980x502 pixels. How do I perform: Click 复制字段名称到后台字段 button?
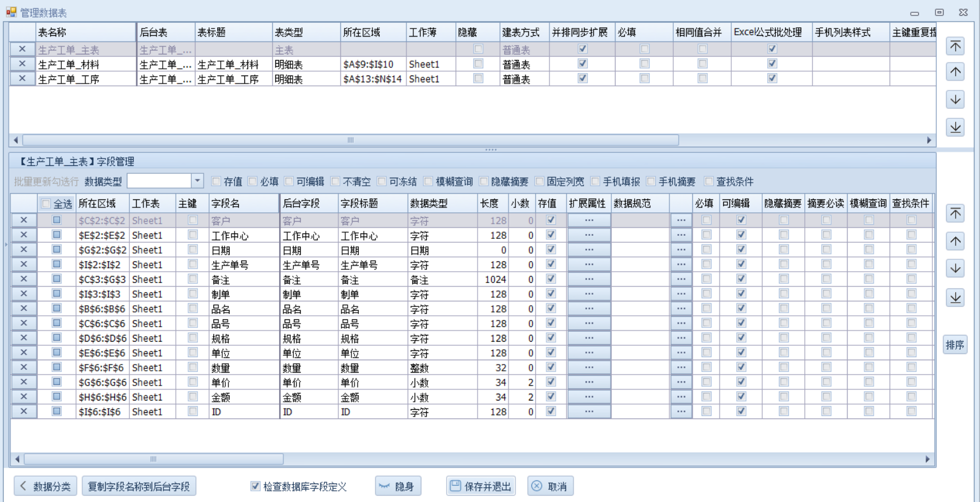[139, 487]
